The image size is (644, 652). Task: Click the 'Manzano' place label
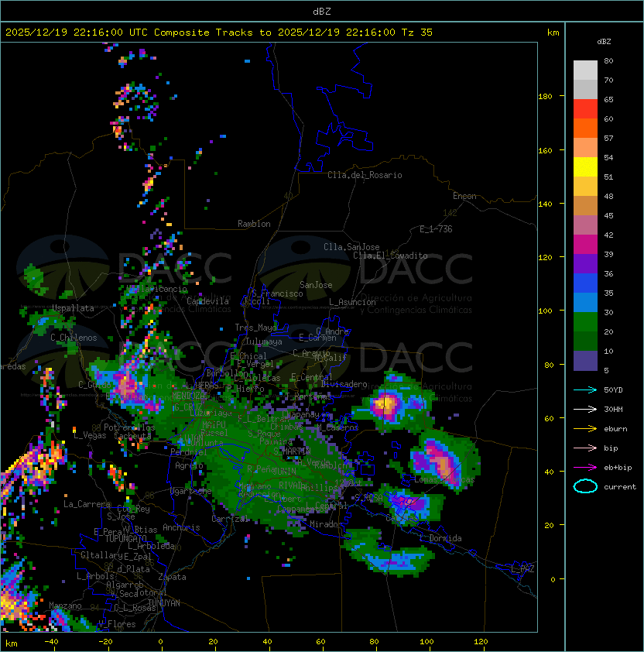[65, 606]
